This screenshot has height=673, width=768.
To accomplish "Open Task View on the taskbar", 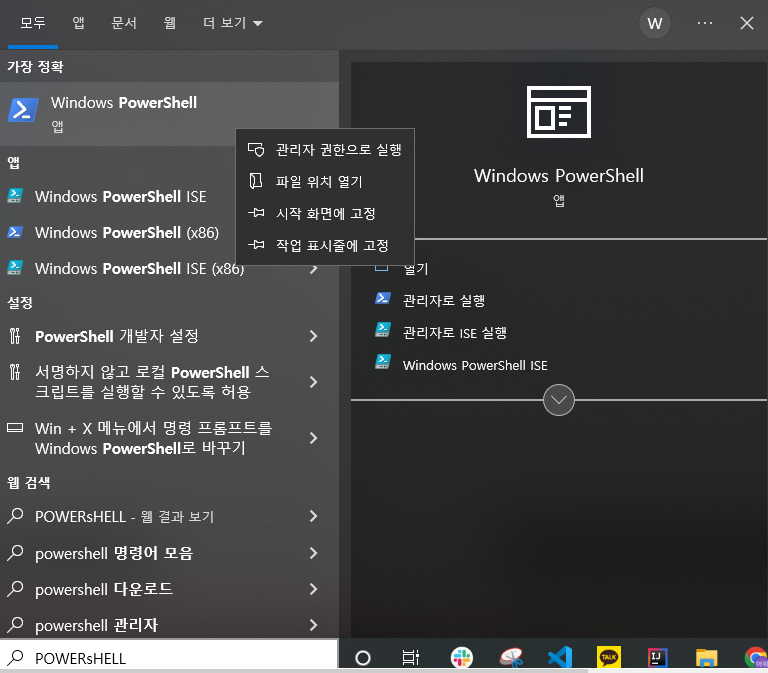I will coord(410,657).
